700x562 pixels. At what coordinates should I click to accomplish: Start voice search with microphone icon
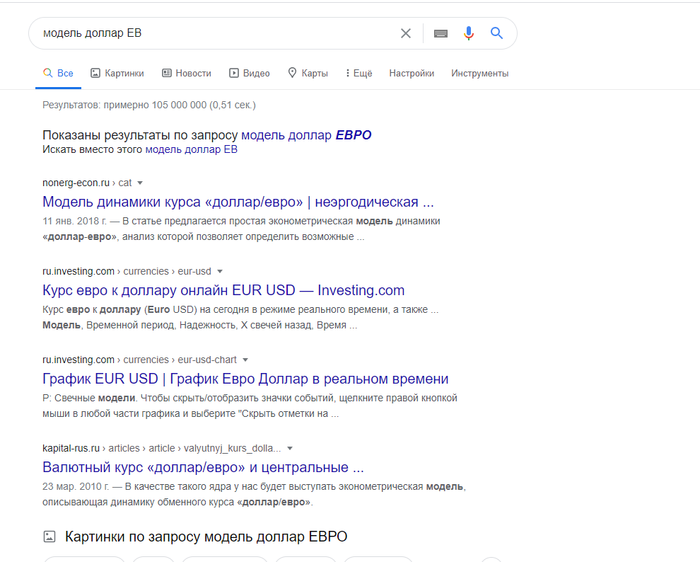click(x=468, y=33)
